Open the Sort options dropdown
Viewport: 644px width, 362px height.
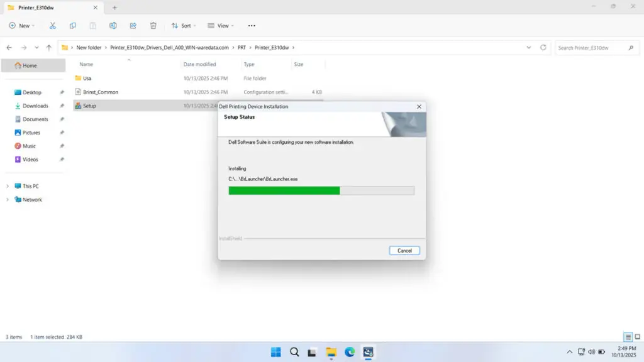click(x=184, y=25)
